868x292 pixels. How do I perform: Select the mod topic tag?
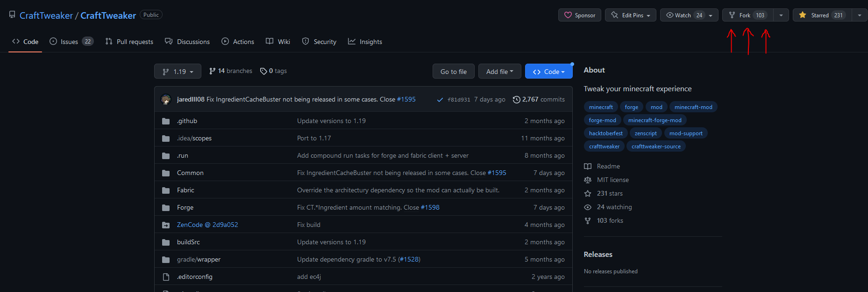pyautogui.click(x=656, y=107)
